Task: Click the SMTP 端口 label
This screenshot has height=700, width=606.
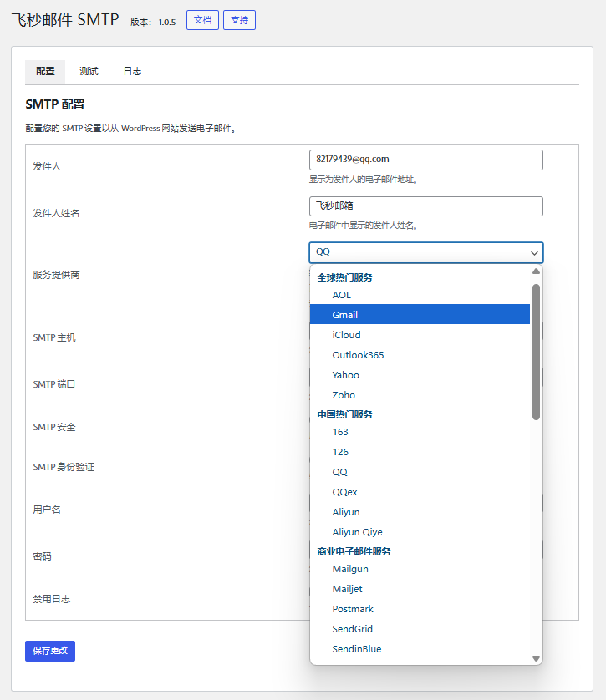Action: [54, 384]
